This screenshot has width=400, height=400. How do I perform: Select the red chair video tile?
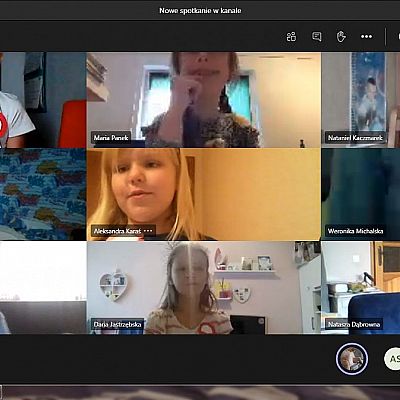(43, 100)
